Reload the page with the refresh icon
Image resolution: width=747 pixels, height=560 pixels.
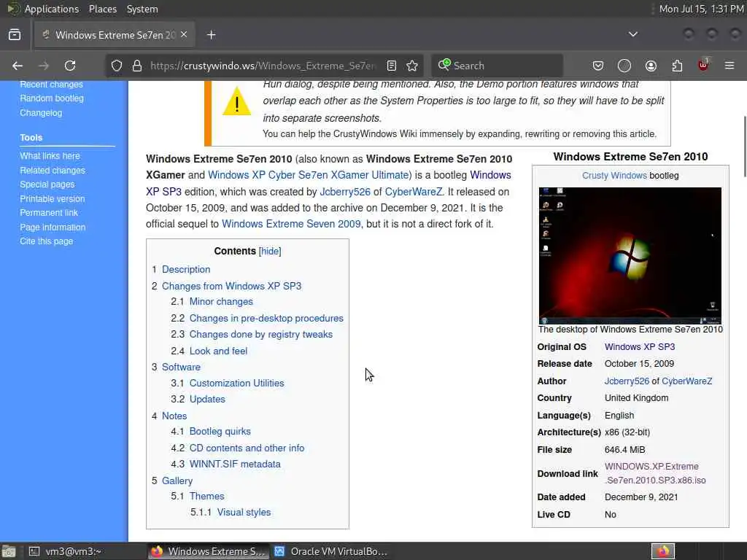70,66
